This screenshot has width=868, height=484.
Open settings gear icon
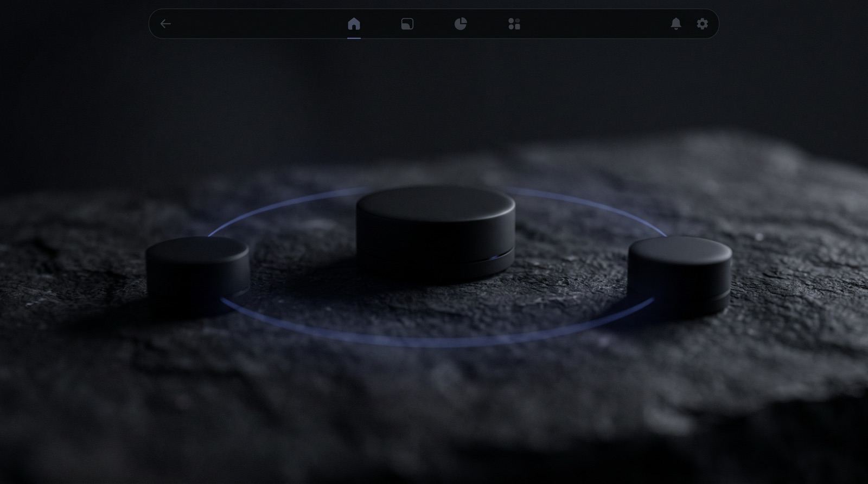(x=703, y=24)
